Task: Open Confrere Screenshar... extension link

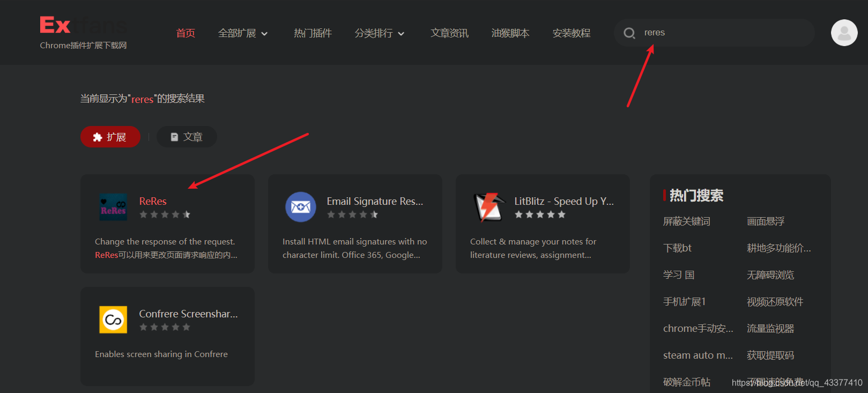Action: click(x=188, y=314)
